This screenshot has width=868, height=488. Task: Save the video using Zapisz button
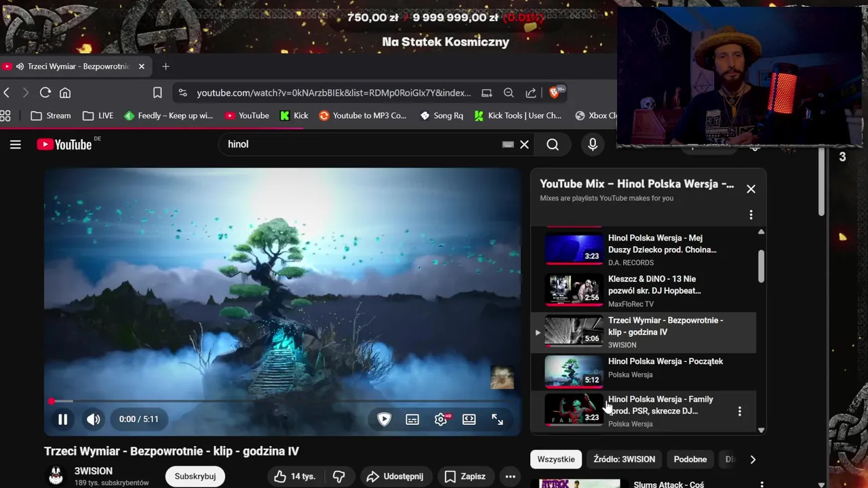click(x=465, y=476)
